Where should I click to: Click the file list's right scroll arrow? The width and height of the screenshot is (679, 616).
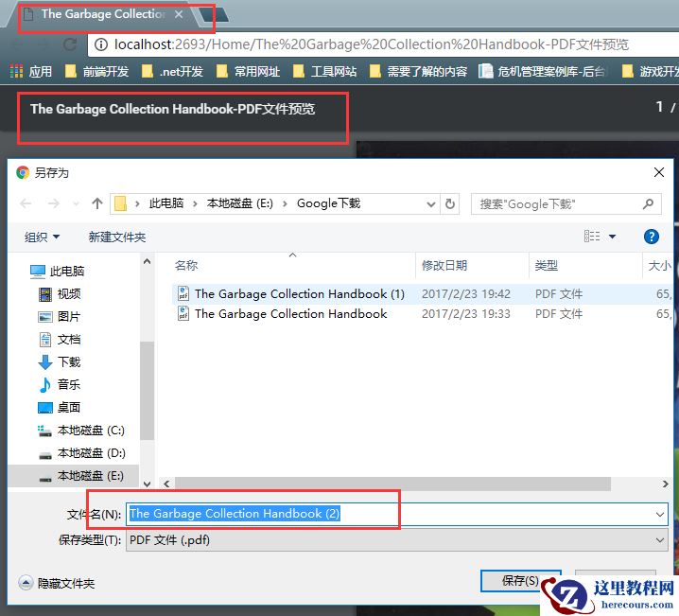click(x=665, y=484)
